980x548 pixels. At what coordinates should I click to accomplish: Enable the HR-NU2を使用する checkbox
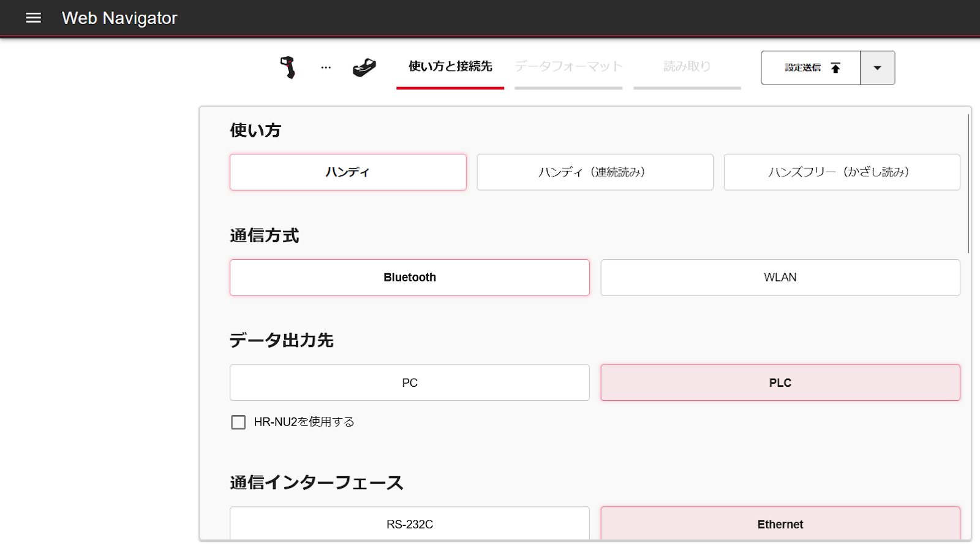[x=238, y=422]
